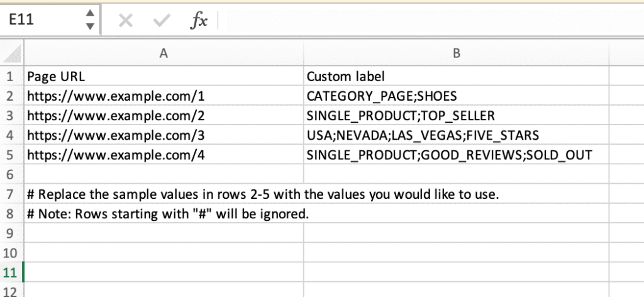Select column B header
The image size is (644, 297).
[x=456, y=53]
